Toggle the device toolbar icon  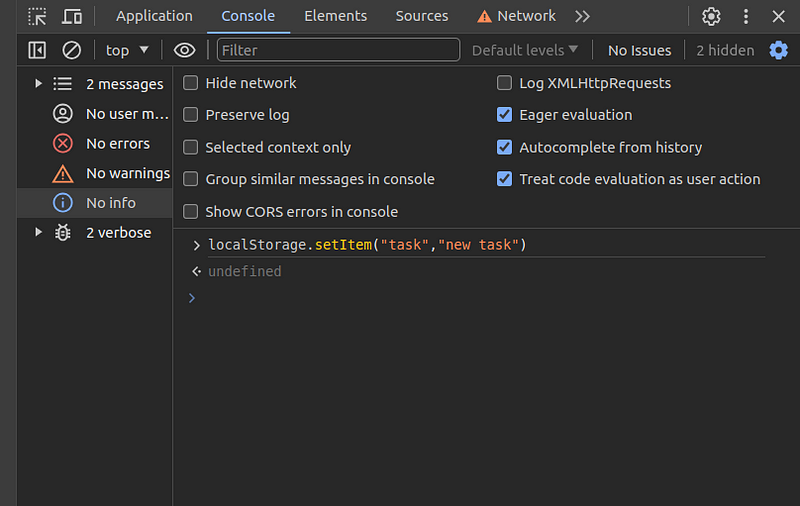[72, 16]
